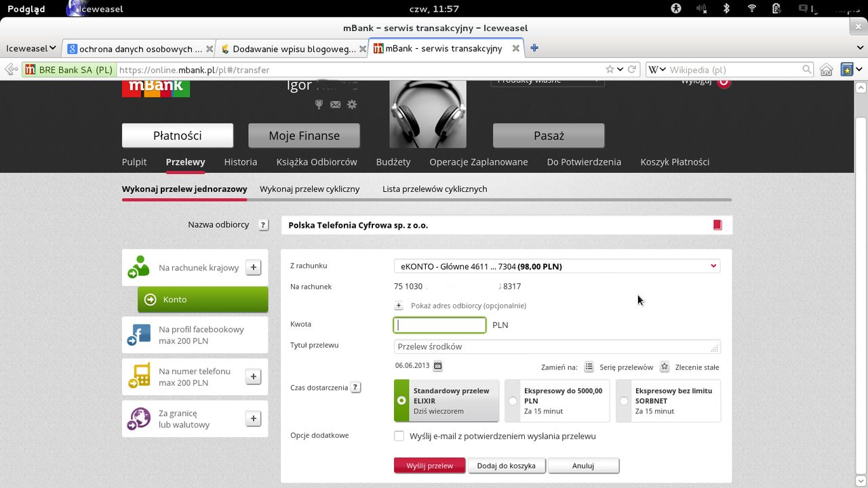Click the trophy icon under user name

(x=319, y=104)
